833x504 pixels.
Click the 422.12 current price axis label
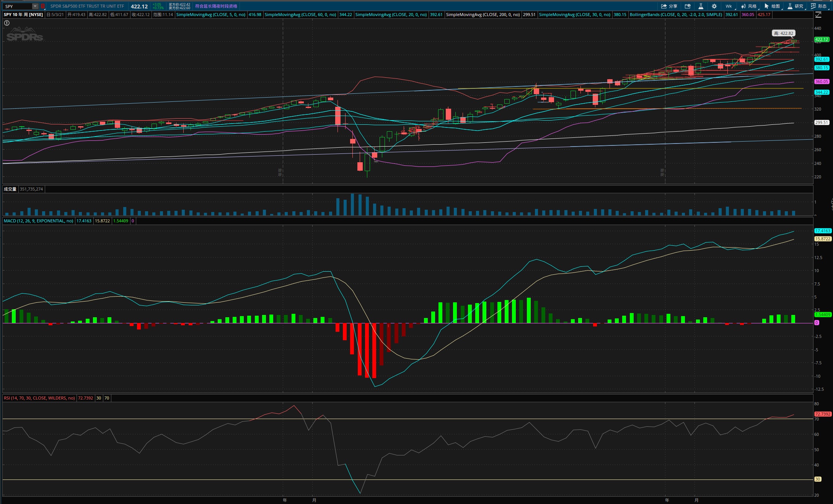pyautogui.click(x=821, y=39)
